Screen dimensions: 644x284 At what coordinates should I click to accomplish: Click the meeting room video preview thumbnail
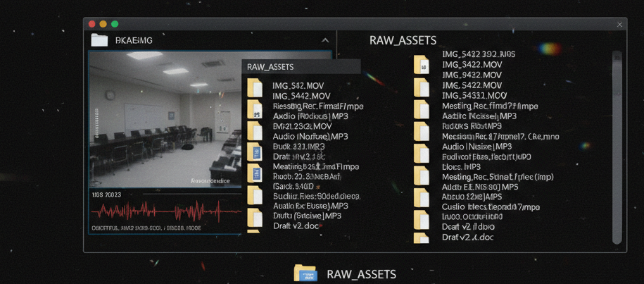(x=165, y=118)
